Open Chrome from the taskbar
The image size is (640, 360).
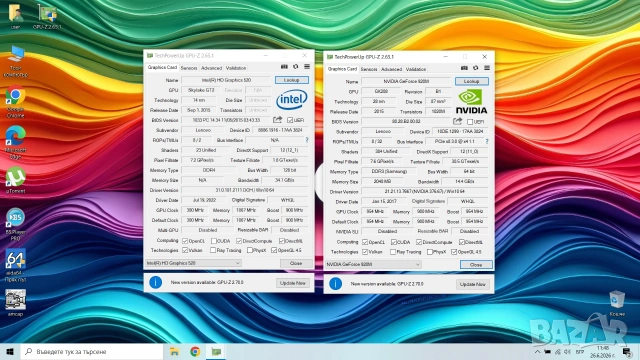[x=195, y=351]
